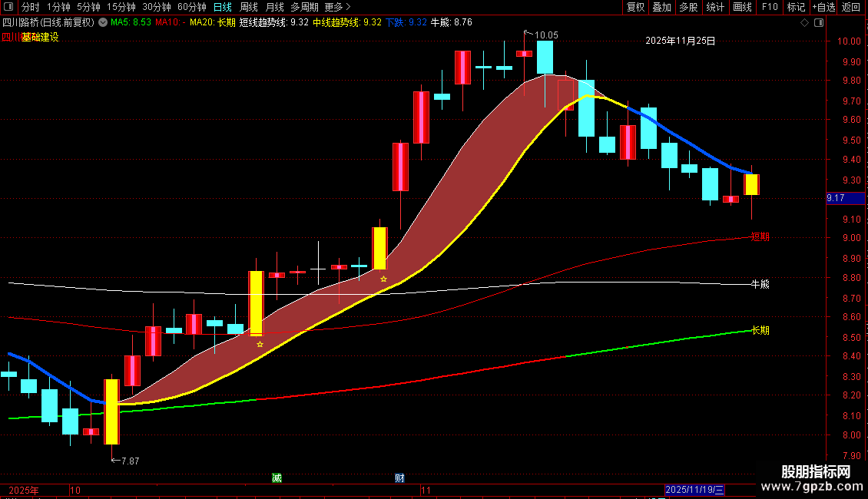Click the 标记 mark button
Image resolution: width=868 pixels, height=499 pixels.
point(796,7)
